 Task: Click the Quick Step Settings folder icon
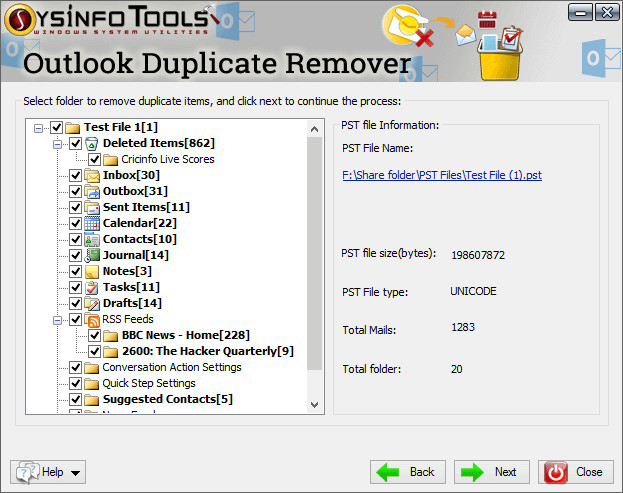91,384
